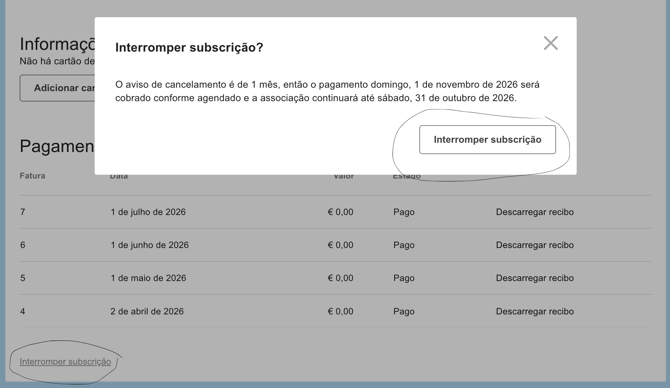
Task: Click the Pago status for invoice 7
Action: pyautogui.click(x=404, y=212)
